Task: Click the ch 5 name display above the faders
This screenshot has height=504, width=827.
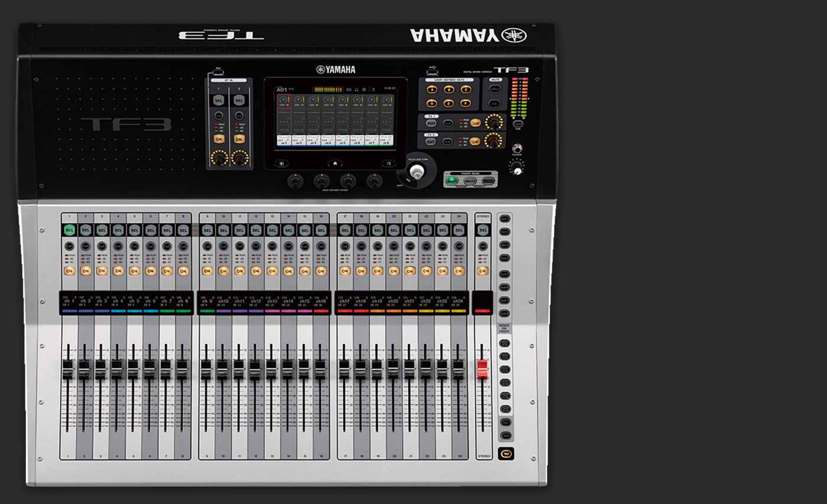Action: [134, 302]
